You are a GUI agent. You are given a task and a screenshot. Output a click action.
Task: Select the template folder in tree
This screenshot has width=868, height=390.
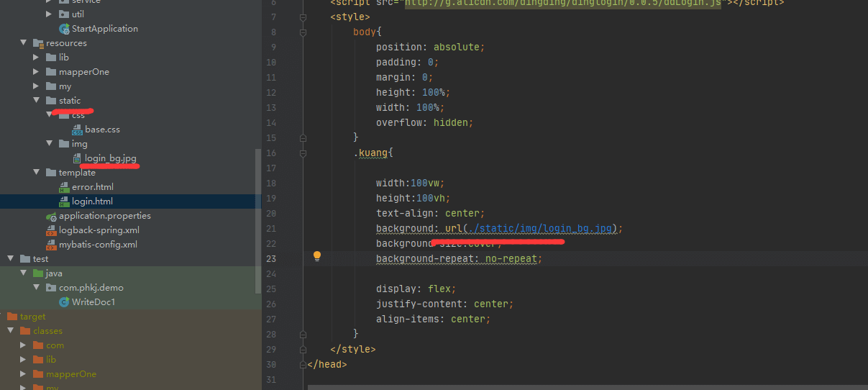click(x=77, y=173)
